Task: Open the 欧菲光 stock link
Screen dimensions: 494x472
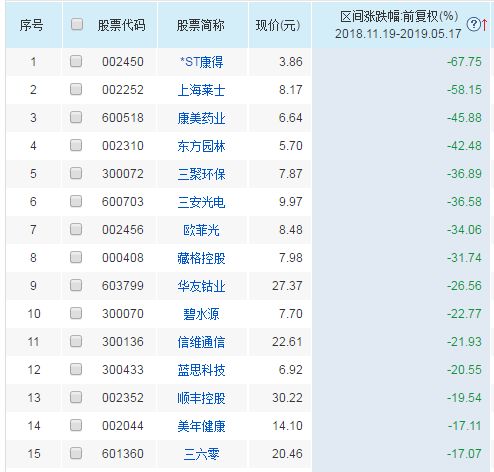Action: click(x=201, y=230)
